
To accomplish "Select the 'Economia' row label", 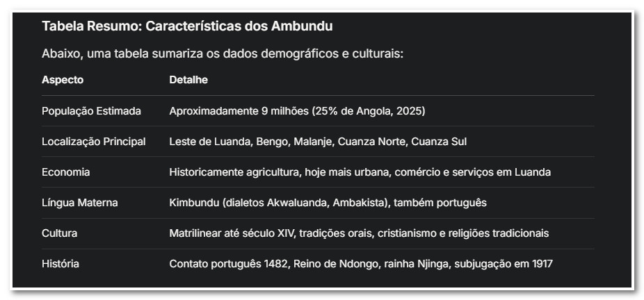I will click(x=65, y=172).
